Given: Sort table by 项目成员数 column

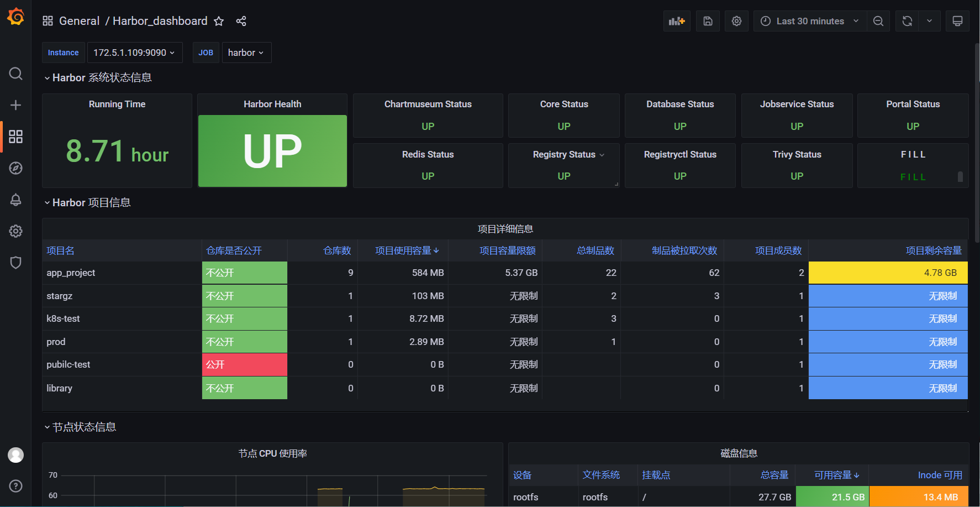Looking at the screenshot, I should 778,250.
